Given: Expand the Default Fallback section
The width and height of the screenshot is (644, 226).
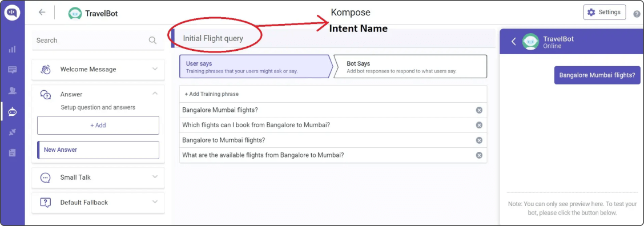Looking at the screenshot, I should tap(155, 202).
